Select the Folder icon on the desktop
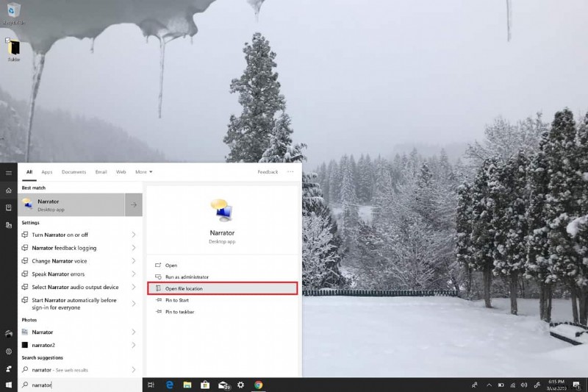The height and width of the screenshot is (392, 588). (13, 50)
